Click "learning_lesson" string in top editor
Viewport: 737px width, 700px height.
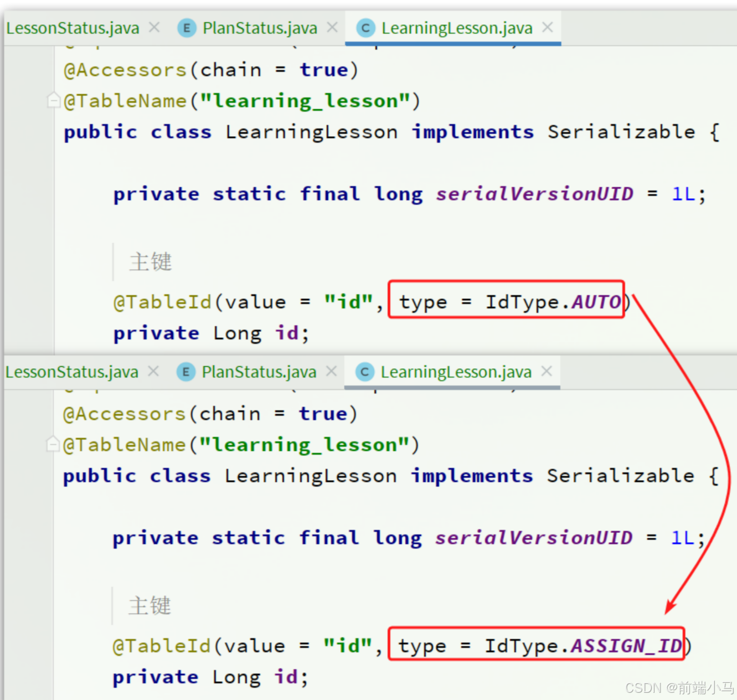coord(305,101)
